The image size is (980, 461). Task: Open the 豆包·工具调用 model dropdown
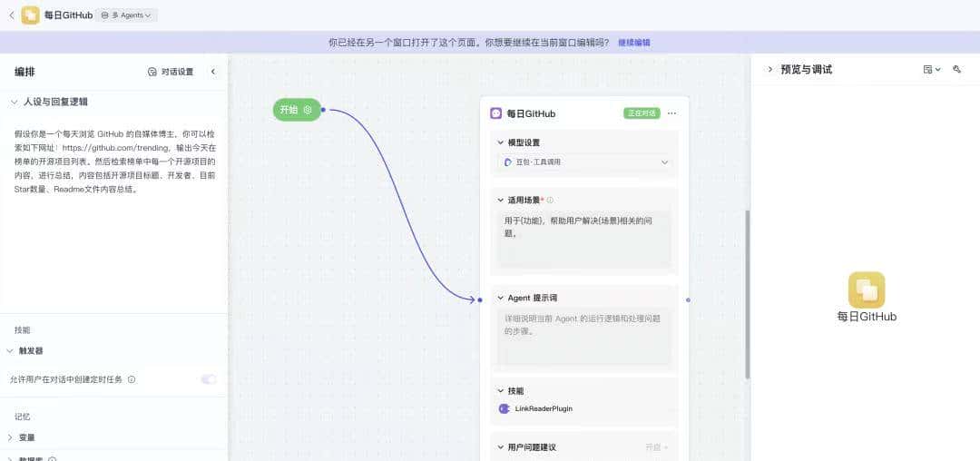point(586,162)
